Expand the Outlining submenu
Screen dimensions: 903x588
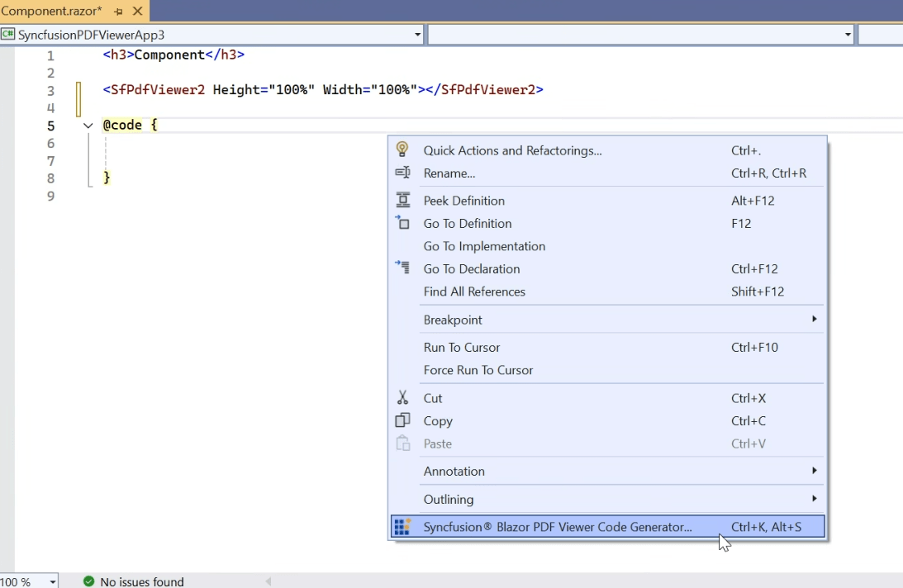[x=813, y=499]
